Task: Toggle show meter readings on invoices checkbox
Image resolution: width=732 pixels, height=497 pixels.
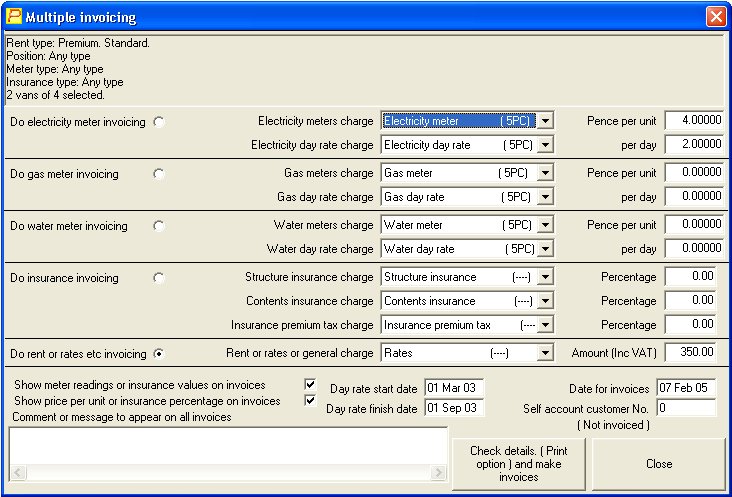Action: (310, 385)
